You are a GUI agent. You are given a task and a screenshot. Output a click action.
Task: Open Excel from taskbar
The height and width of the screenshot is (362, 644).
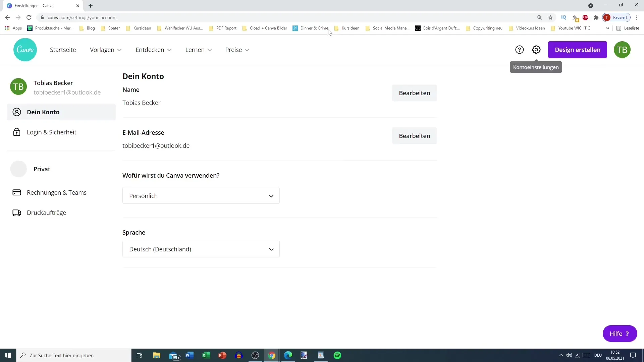click(x=206, y=355)
